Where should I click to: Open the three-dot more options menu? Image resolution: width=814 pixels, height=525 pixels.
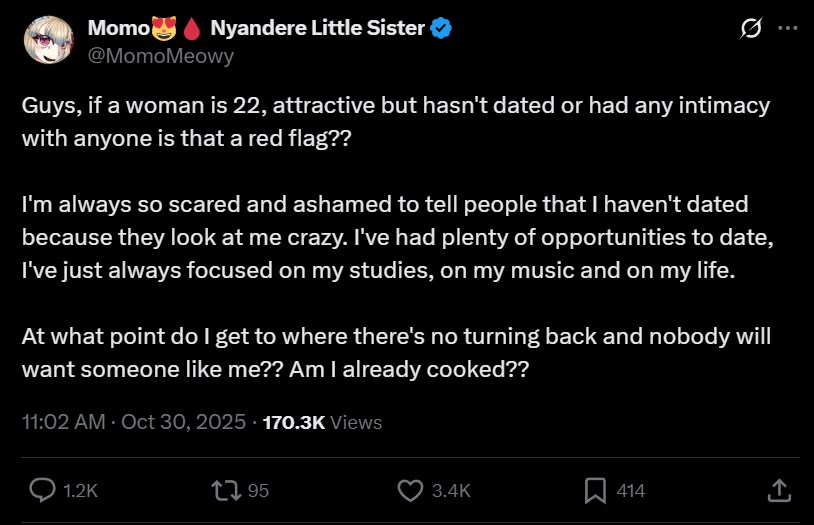[x=788, y=29]
